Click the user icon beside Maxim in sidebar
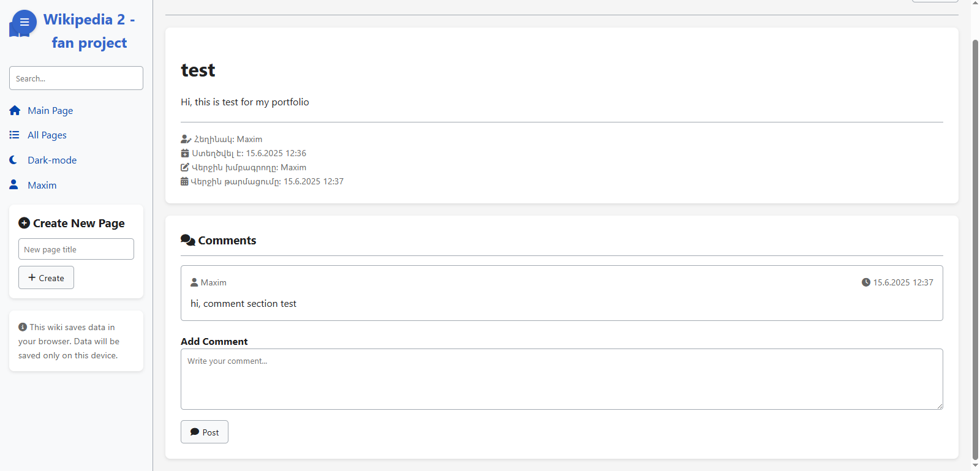Image resolution: width=980 pixels, height=471 pixels. point(13,184)
